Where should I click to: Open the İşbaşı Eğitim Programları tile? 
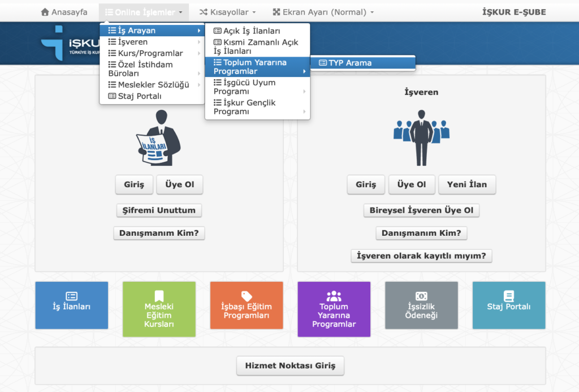(246, 305)
